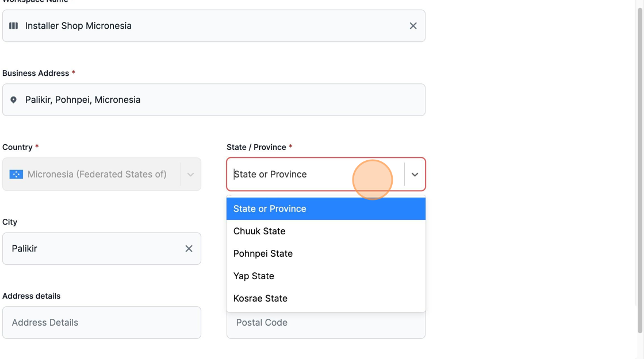644x359 pixels.
Task: Select Pohnpei State option
Action: click(x=325, y=253)
